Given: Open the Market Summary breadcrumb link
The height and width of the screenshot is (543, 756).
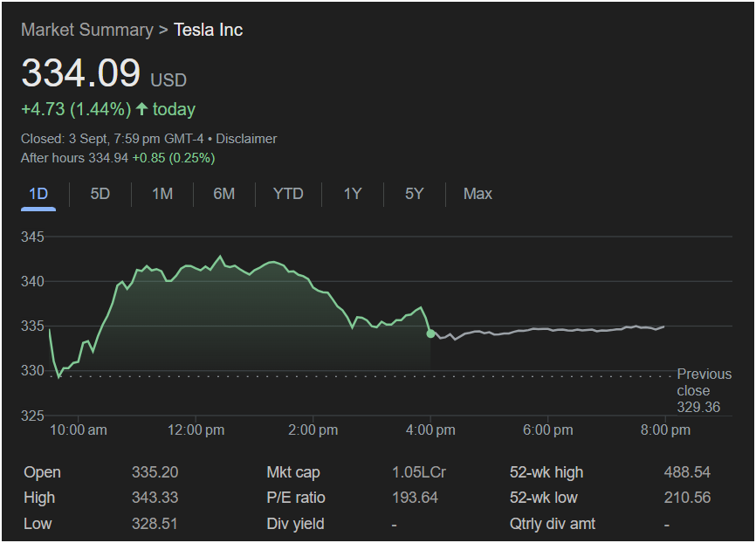Looking at the screenshot, I should coord(87,30).
